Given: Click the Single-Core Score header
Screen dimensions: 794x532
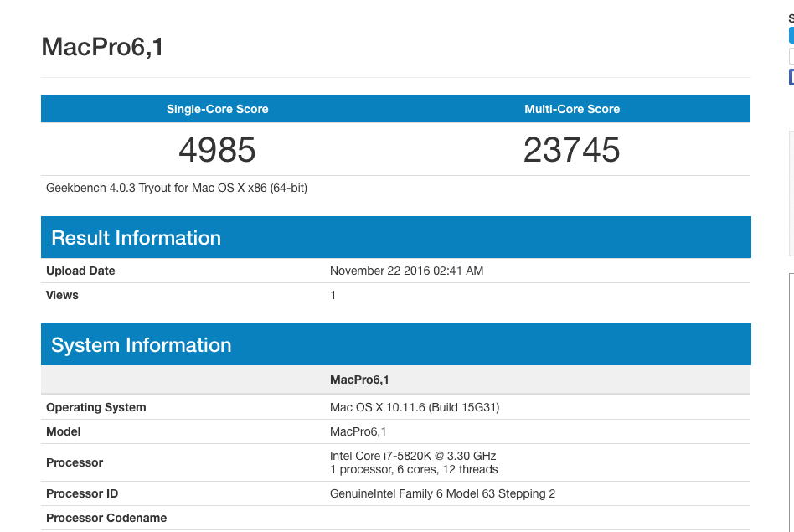Looking at the screenshot, I should click(x=217, y=109).
